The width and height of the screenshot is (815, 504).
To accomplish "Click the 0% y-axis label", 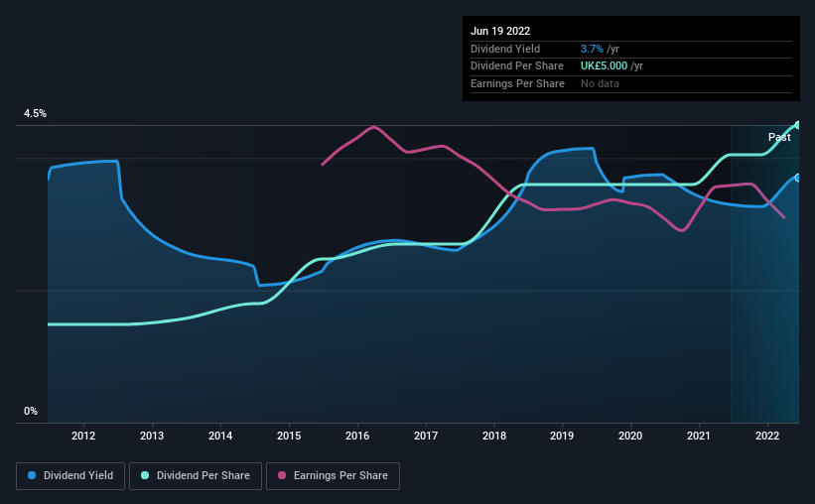I will [31, 412].
